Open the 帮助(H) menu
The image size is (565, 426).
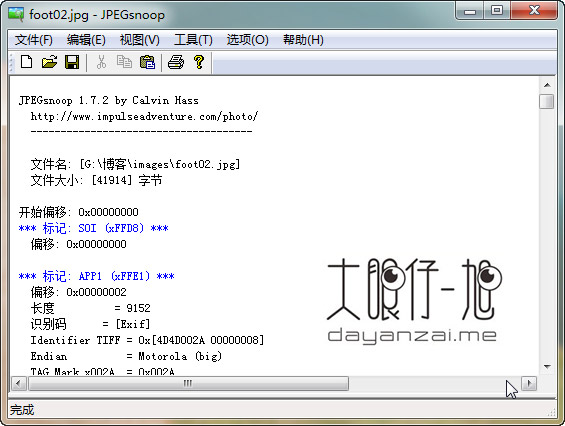click(x=303, y=40)
